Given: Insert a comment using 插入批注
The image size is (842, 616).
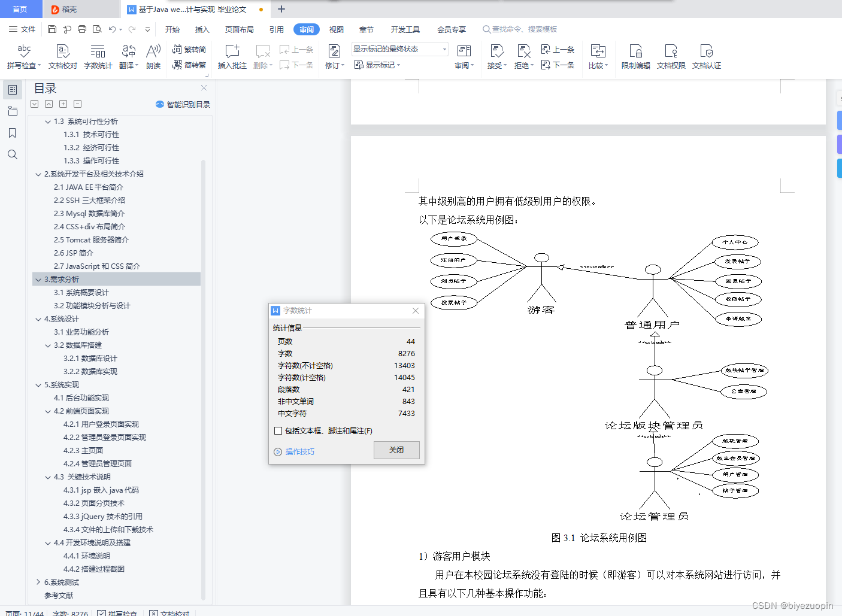Looking at the screenshot, I should (232, 57).
